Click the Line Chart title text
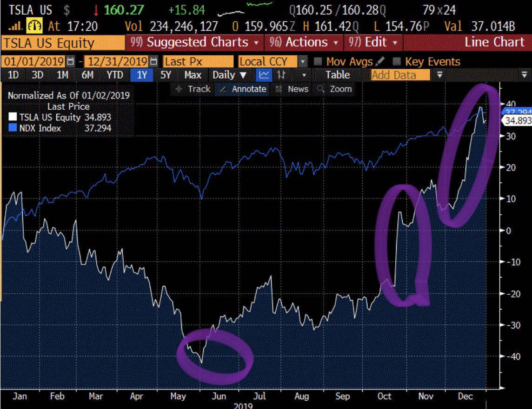The height and width of the screenshot is (409, 532). click(494, 42)
